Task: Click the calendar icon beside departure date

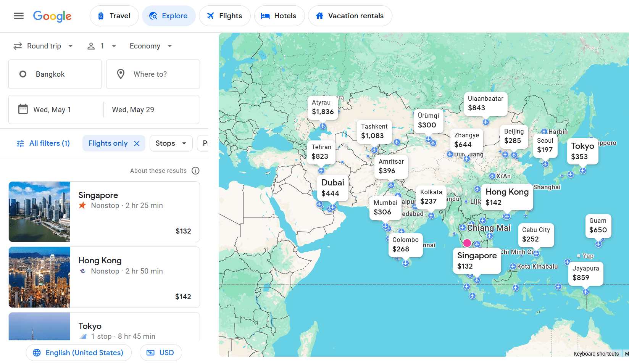Action: tap(23, 110)
